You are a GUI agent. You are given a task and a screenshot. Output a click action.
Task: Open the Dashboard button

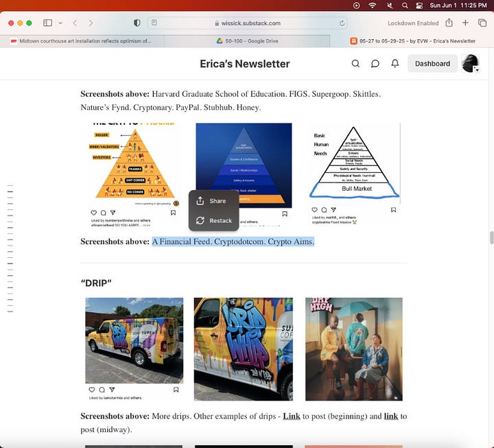pyautogui.click(x=432, y=64)
